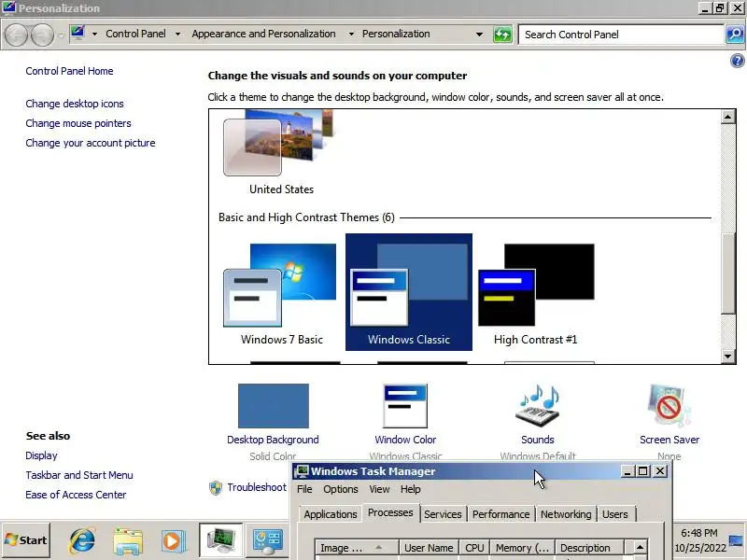Image resolution: width=747 pixels, height=560 pixels.
Task: Switch to Services tab
Action: tap(443, 514)
